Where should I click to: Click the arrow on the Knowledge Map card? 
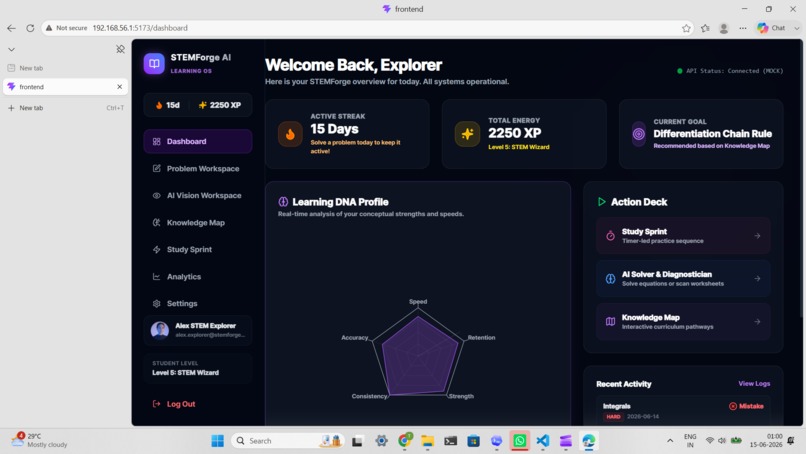tap(757, 321)
